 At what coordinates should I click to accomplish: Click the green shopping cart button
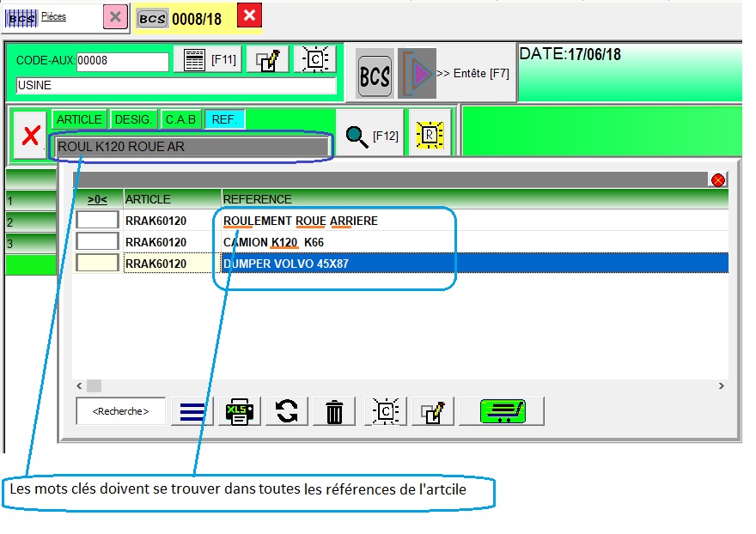point(502,412)
